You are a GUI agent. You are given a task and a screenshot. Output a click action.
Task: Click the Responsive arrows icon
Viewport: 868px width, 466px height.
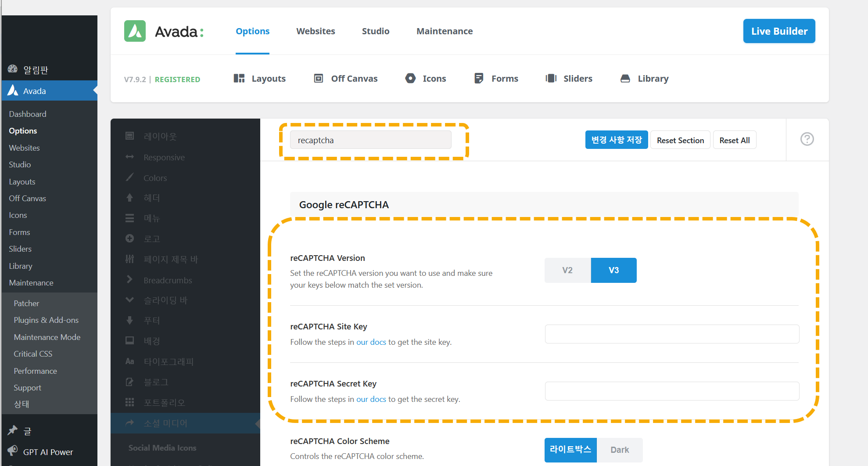click(x=129, y=157)
